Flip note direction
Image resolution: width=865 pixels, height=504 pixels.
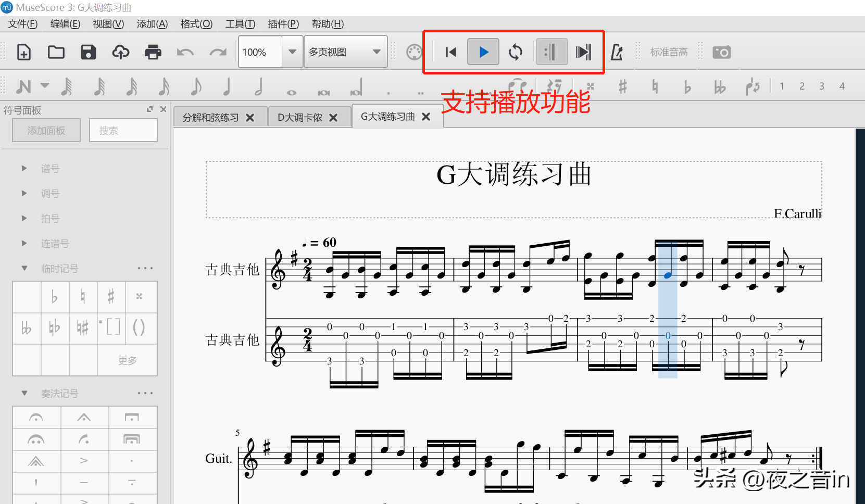point(752,86)
